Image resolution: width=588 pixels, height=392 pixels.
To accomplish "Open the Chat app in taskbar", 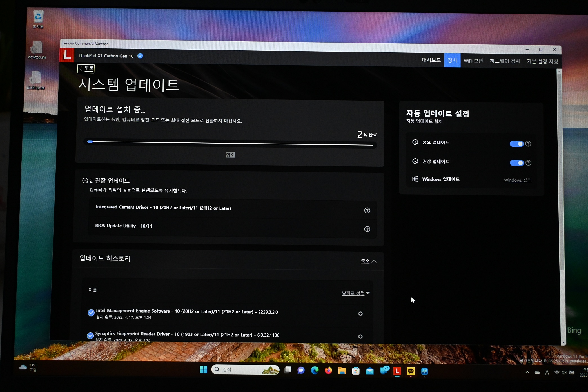I will click(x=301, y=370).
